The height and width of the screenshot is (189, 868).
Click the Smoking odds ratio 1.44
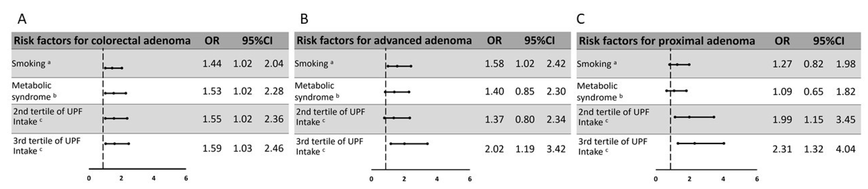212,64
